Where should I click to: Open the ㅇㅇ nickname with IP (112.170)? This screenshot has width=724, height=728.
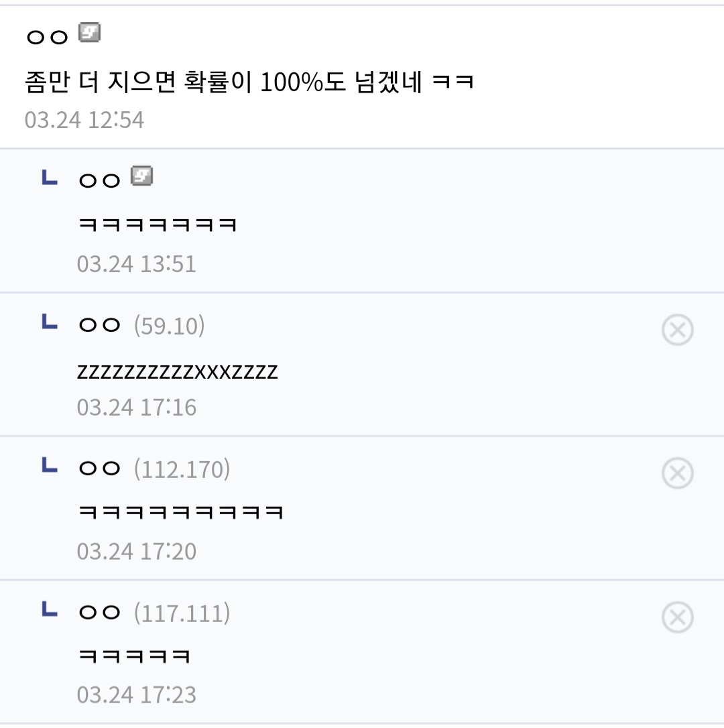[x=99, y=469]
